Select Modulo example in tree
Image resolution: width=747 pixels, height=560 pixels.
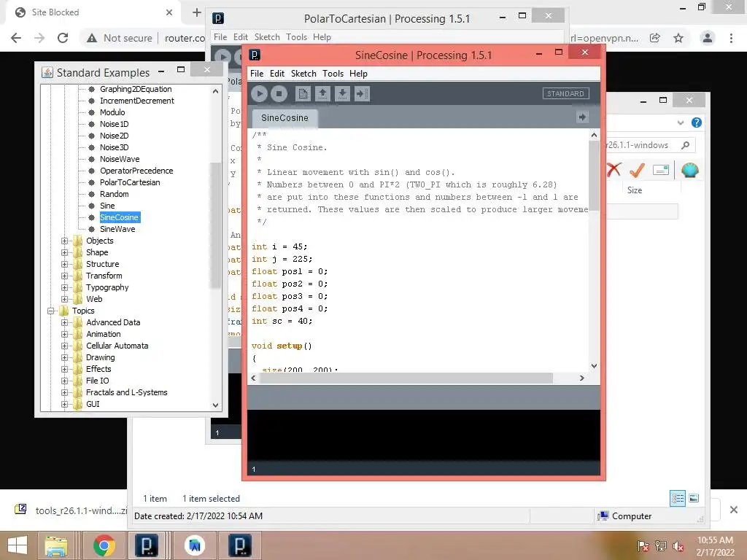[x=112, y=112]
